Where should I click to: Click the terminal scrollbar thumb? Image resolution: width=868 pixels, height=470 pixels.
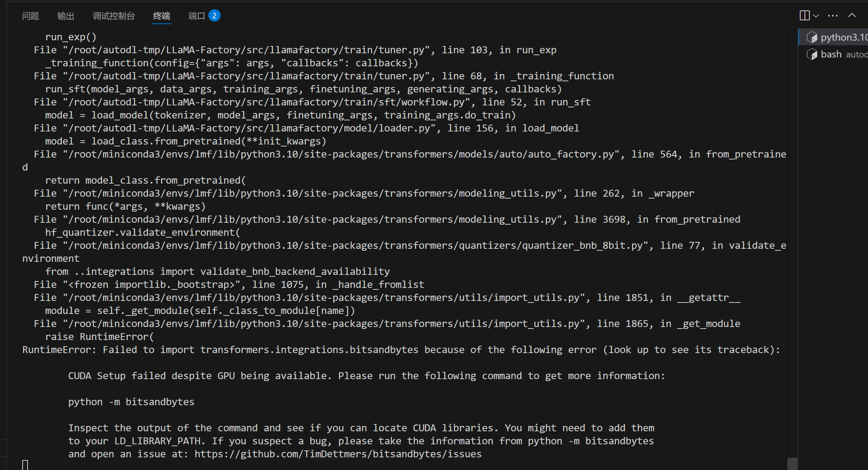[x=792, y=463]
